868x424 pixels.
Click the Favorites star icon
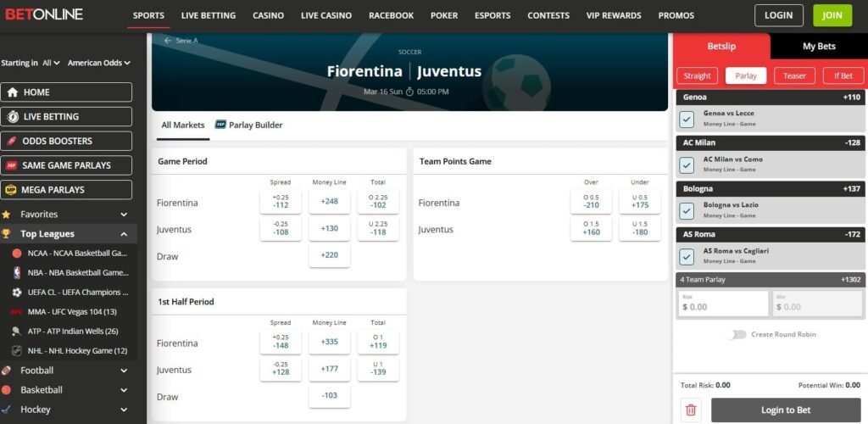point(6,215)
